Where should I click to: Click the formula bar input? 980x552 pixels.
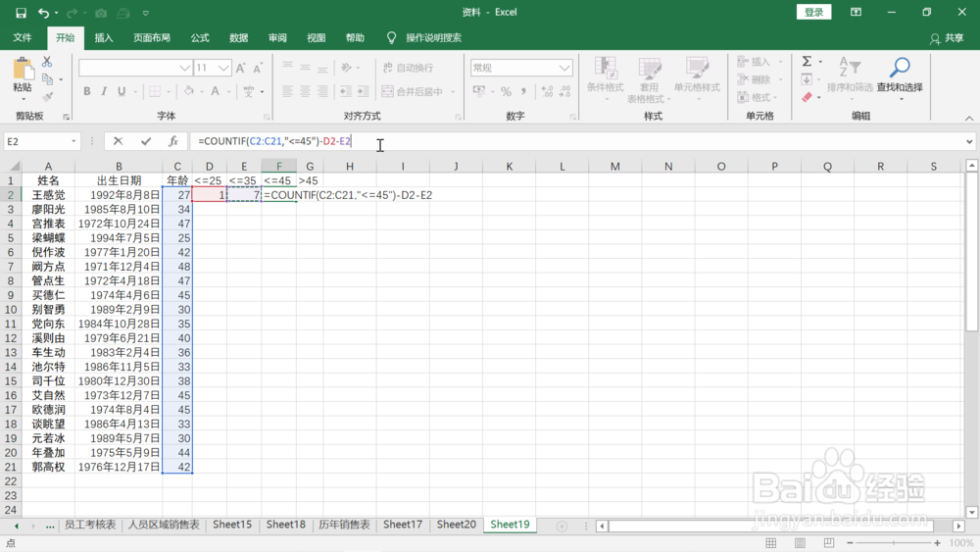[x=575, y=141]
